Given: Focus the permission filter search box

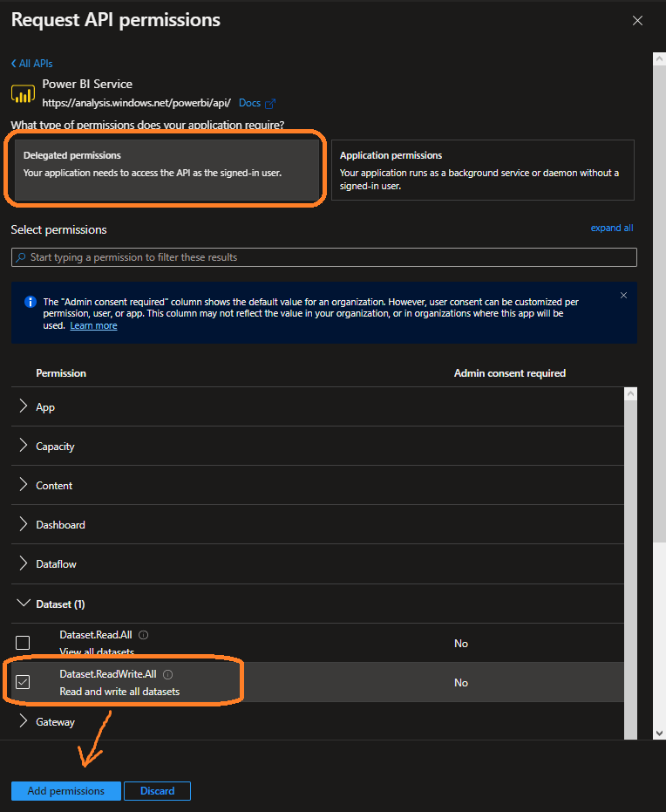Looking at the screenshot, I should pyautogui.click(x=324, y=257).
